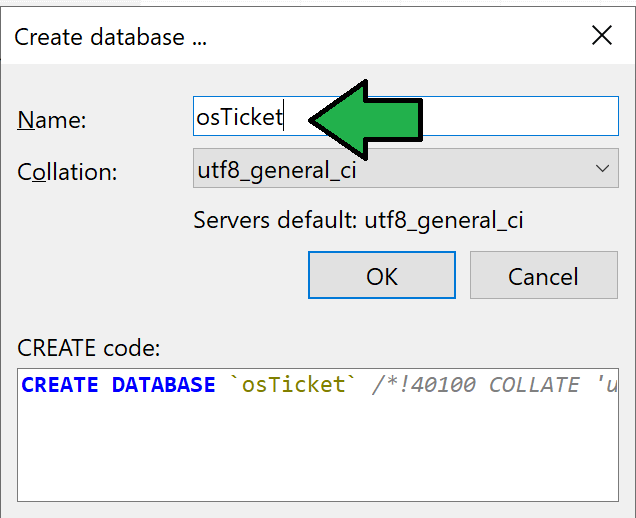Click the Name label

[52, 121]
